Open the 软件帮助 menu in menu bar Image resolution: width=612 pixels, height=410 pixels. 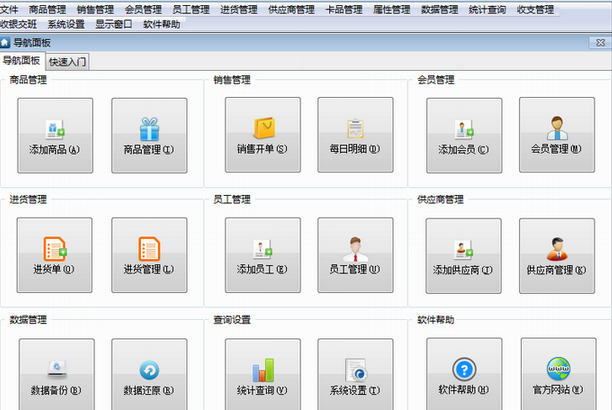tap(162, 24)
